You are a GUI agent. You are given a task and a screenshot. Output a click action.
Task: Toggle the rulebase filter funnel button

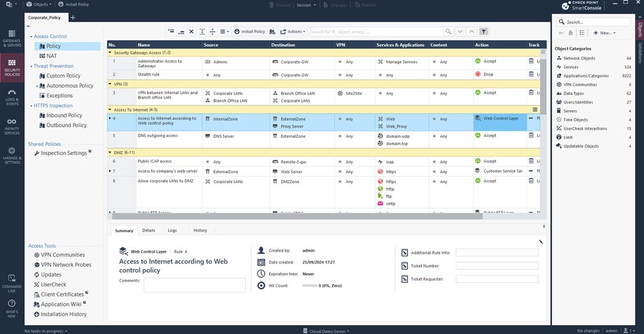(x=483, y=31)
